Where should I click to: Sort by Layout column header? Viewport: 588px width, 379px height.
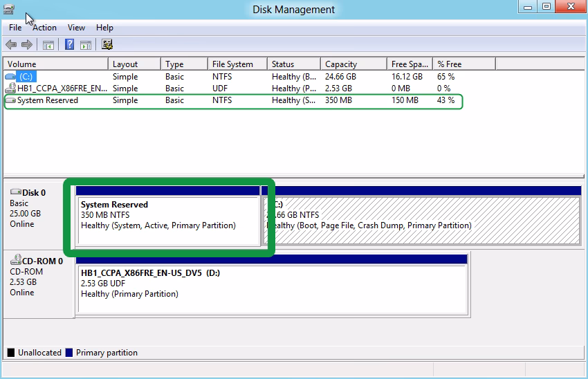tap(135, 64)
